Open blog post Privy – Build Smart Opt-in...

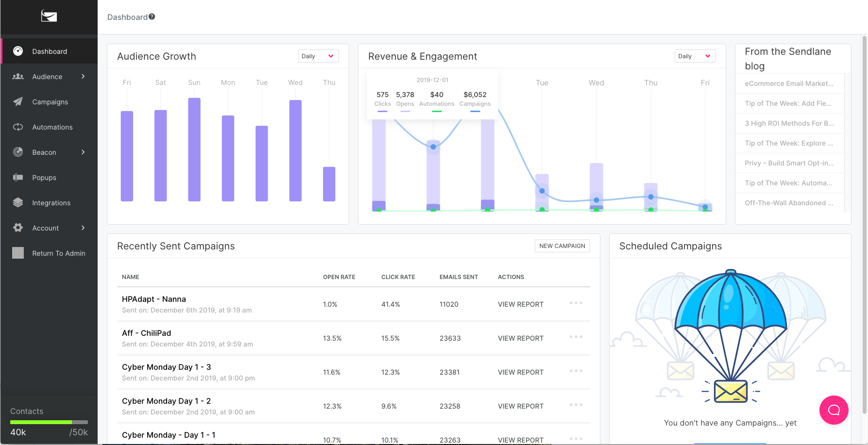(789, 163)
